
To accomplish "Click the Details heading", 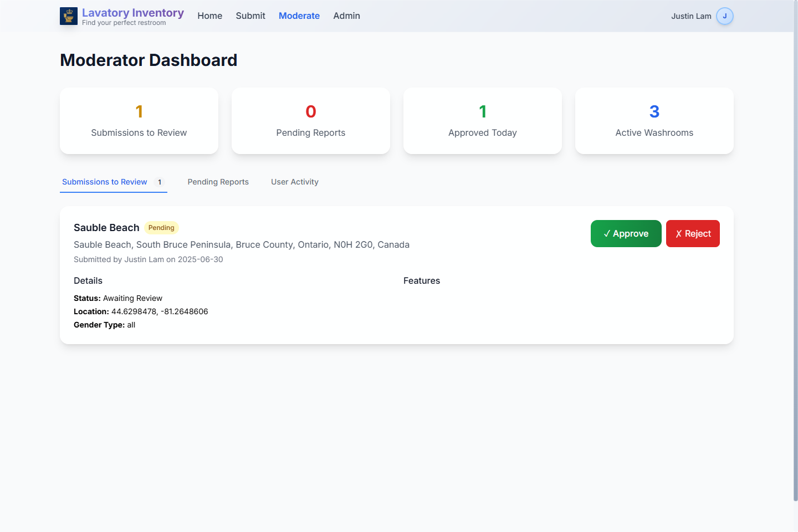I will 88,281.
